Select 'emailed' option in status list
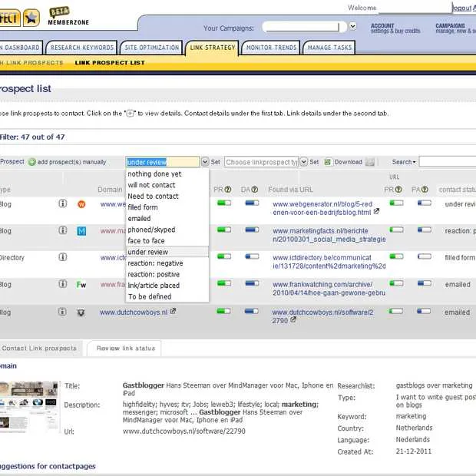Viewport: 476px width, 476px height. (167, 219)
